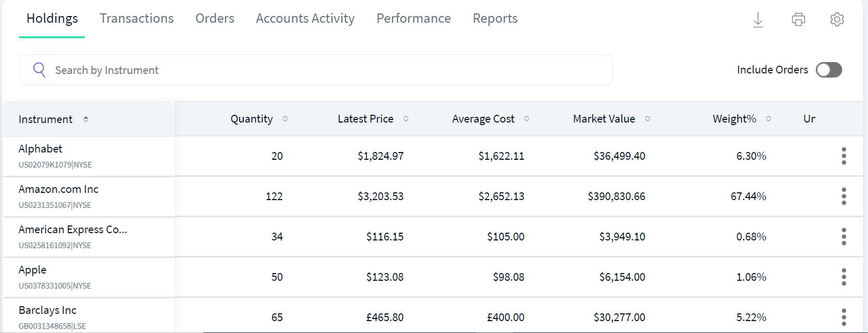Print the holdings table

click(x=798, y=20)
